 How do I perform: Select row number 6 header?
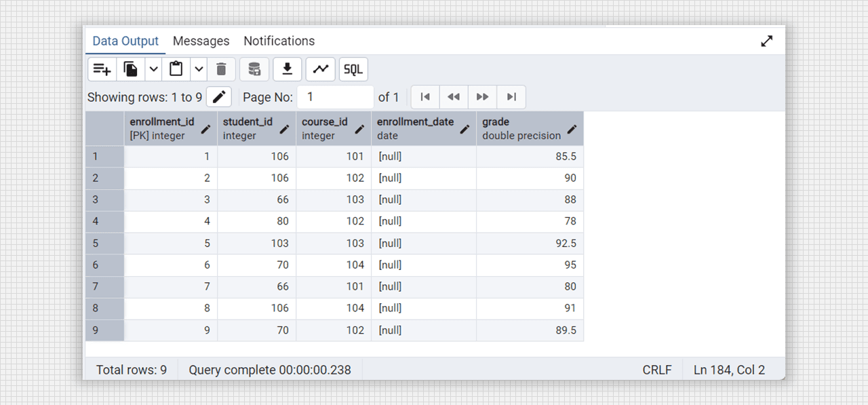(105, 265)
